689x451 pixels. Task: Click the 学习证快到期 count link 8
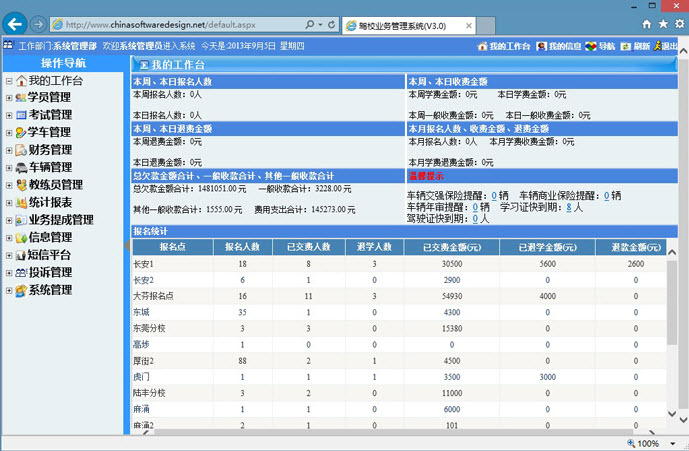click(568, 207)
